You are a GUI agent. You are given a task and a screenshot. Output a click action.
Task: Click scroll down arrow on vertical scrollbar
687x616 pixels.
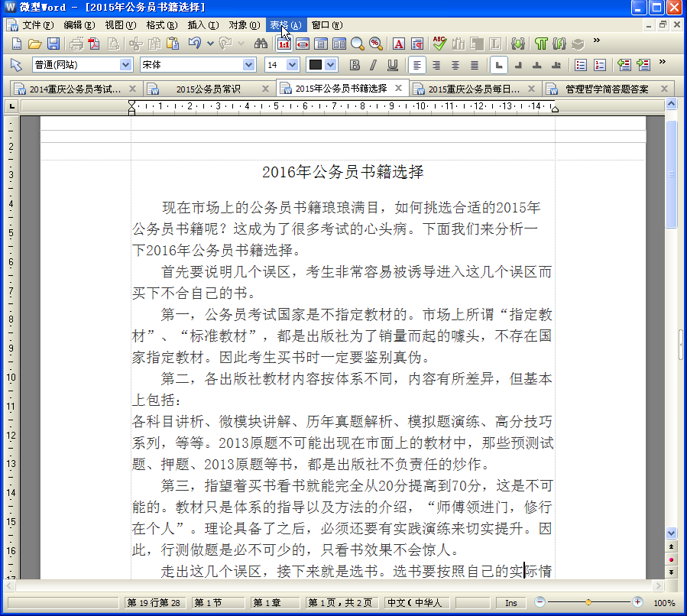671,533
